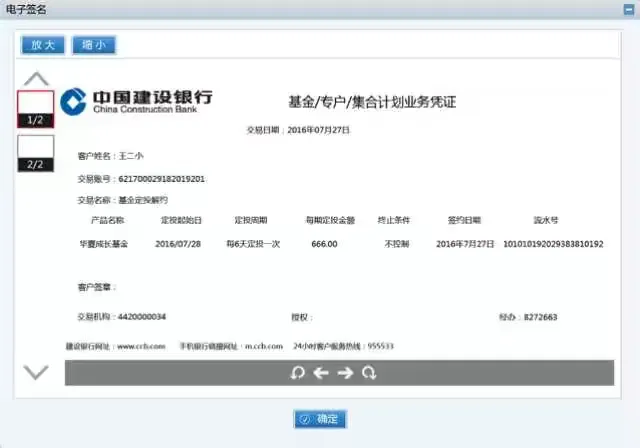Click the www.ccb.com website address

141,346
